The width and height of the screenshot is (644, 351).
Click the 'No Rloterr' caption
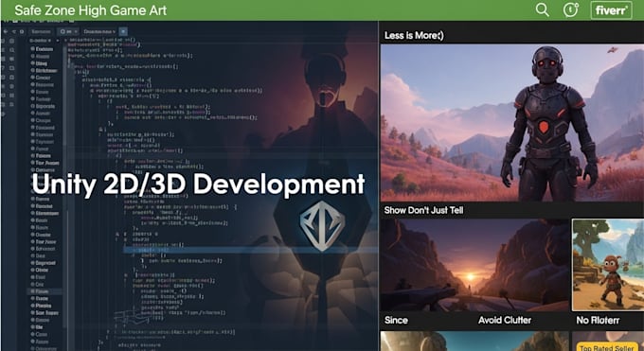coord(598,320)
